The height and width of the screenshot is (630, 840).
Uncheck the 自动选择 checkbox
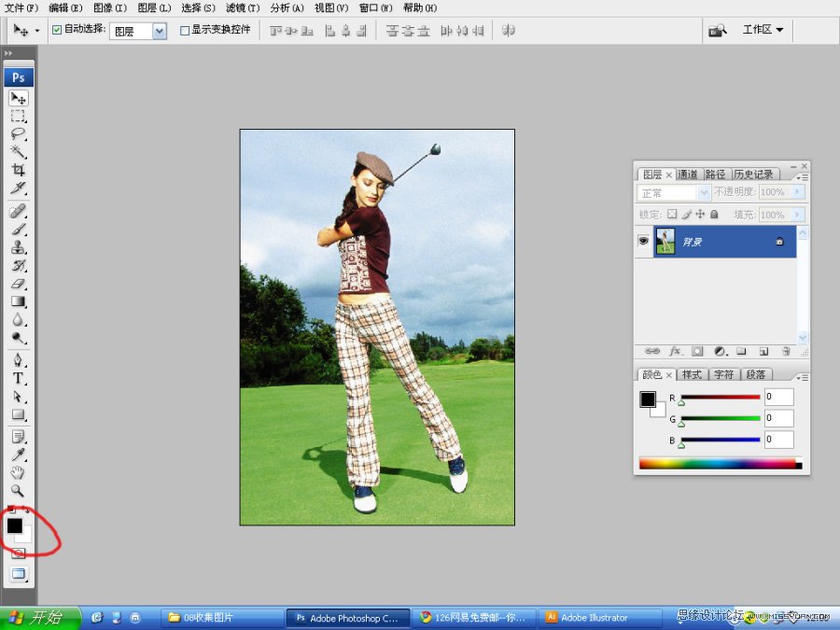click(57, 30)
